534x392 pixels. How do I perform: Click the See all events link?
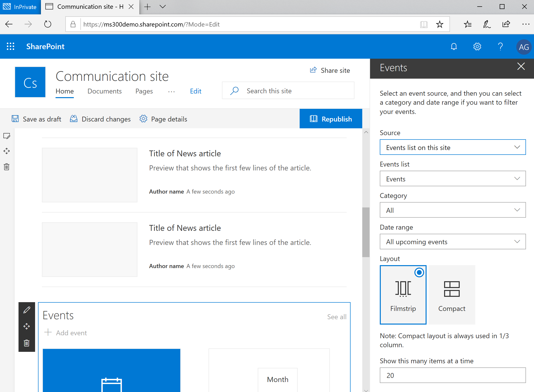tap(337, 317)
